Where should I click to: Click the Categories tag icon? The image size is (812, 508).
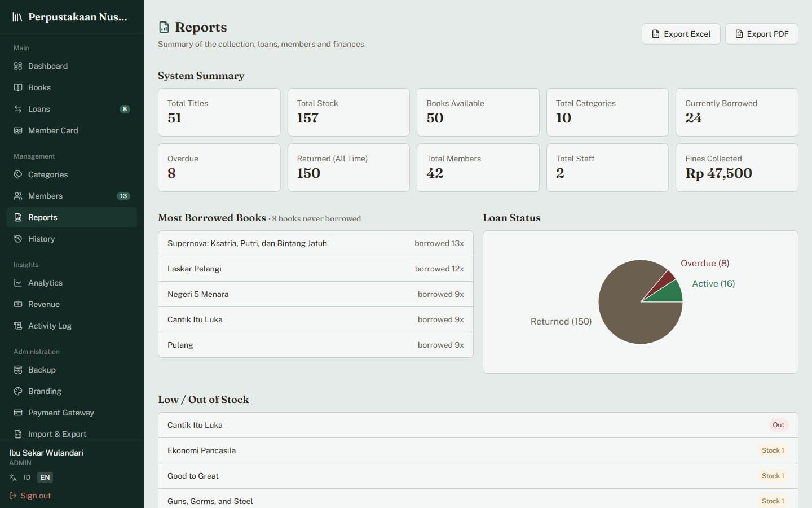point(18,174)
